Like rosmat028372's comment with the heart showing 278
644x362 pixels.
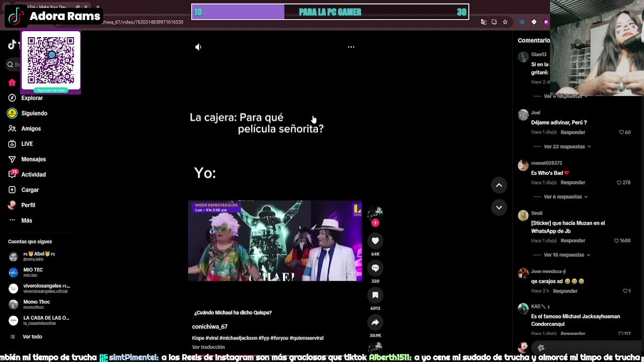pyautogui.click(x=619, y=183)
